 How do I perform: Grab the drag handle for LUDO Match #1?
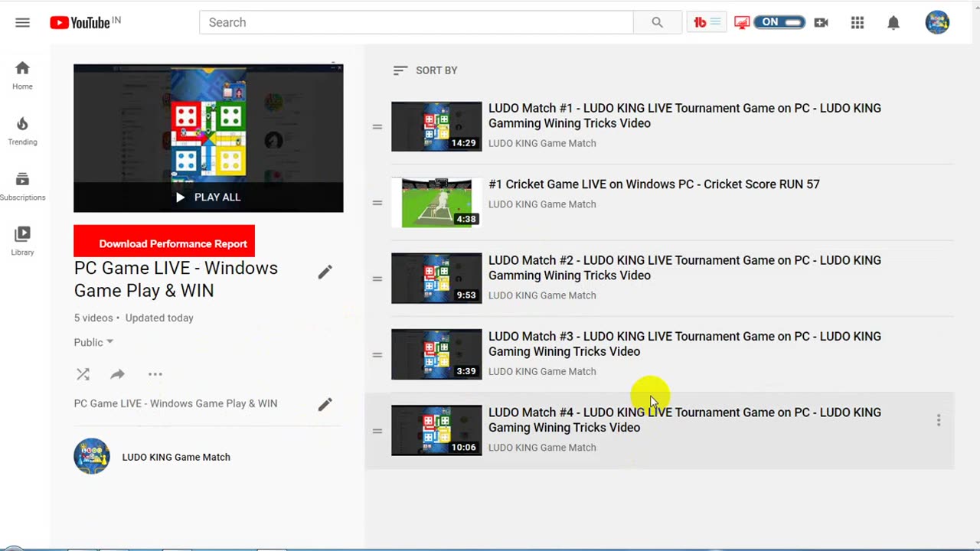tap(377, 126)
